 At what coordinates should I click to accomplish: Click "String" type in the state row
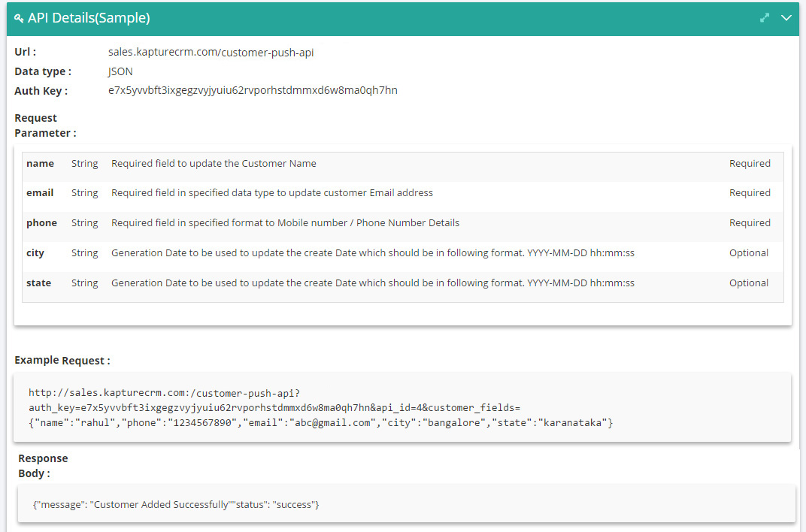85,283
